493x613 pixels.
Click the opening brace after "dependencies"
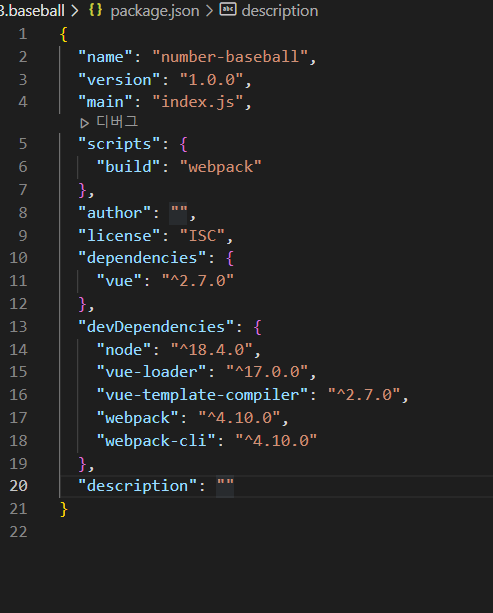(229, 258)
